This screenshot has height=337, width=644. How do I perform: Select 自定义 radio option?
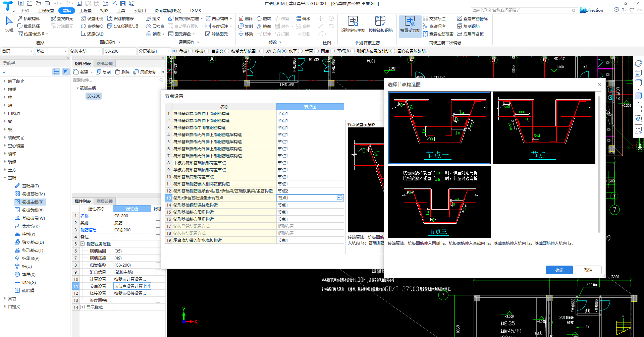click(207, 51)
